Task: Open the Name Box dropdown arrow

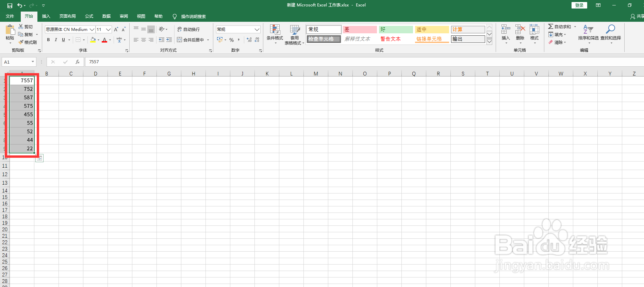Action: (33, 62)
